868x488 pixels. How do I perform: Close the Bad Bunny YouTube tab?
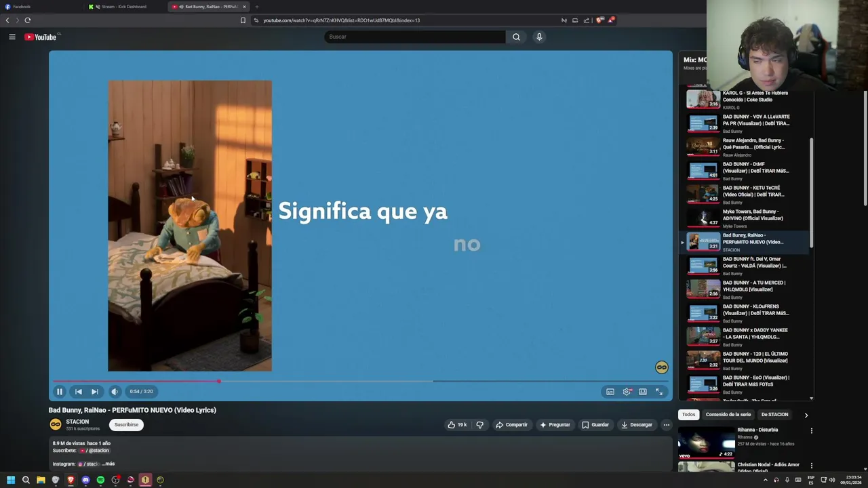pyautogui.click(x=245, y=7)
